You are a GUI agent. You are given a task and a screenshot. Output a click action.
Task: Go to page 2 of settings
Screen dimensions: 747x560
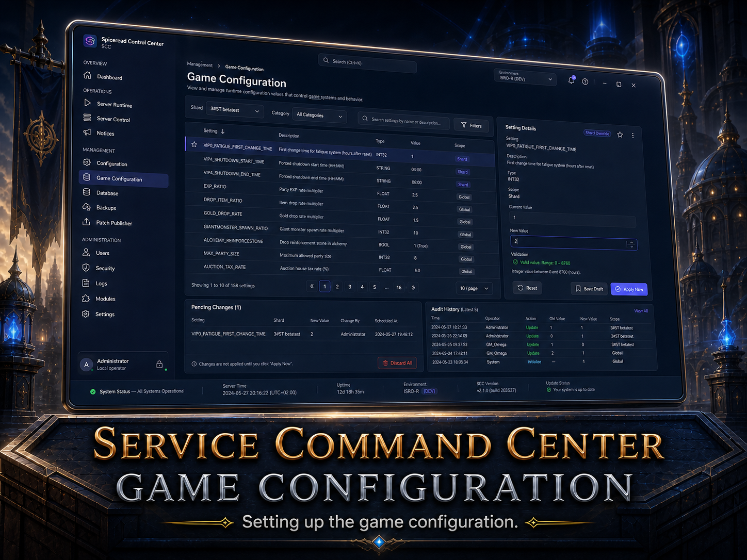click(x=337, y=287)
